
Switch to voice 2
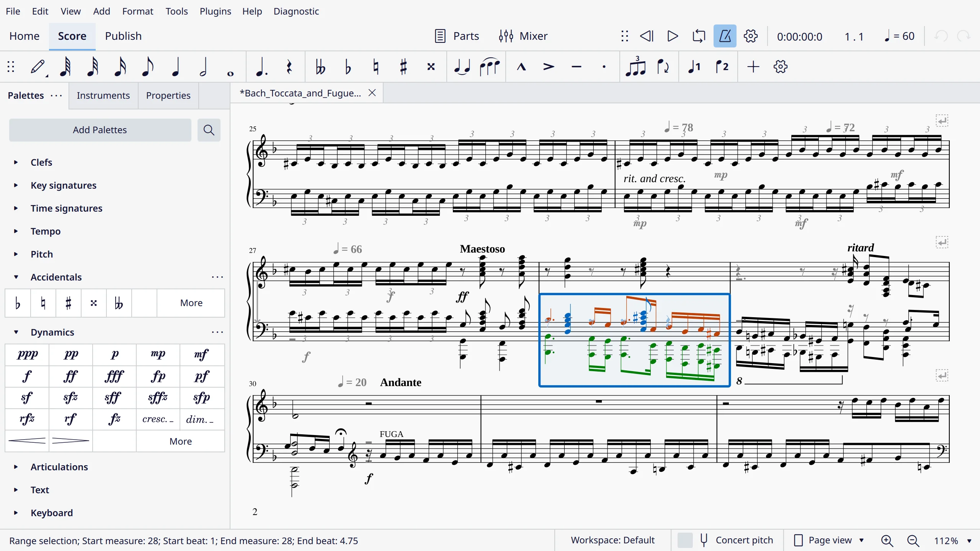pyautogui.click(x=722, y=67)
